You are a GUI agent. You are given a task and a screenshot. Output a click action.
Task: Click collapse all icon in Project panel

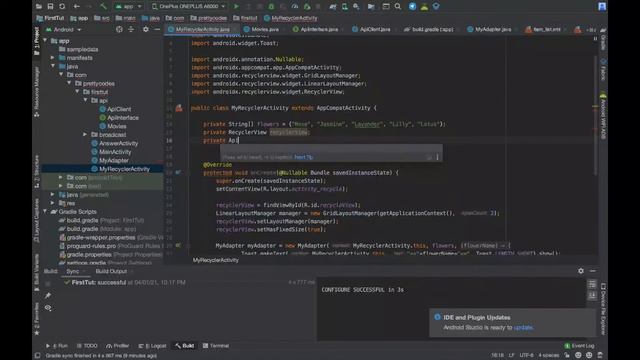pos(131,29)
